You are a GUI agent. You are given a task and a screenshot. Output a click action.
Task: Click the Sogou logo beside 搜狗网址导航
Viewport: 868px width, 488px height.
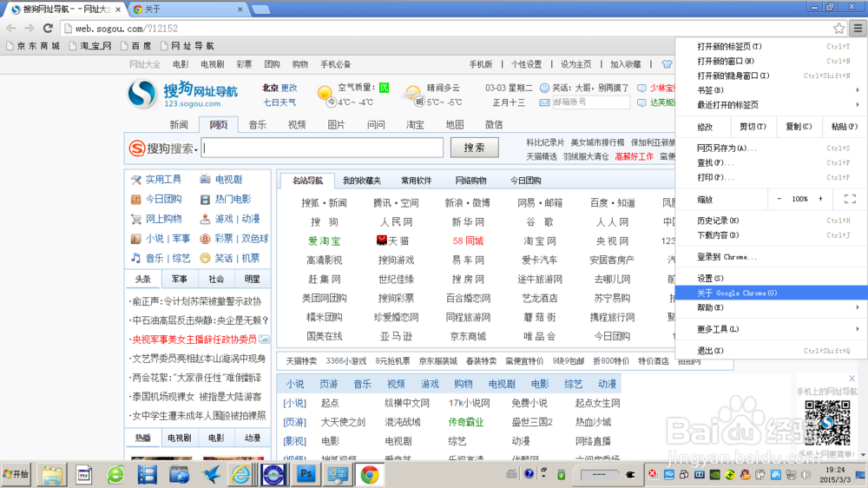coord(143,94)
